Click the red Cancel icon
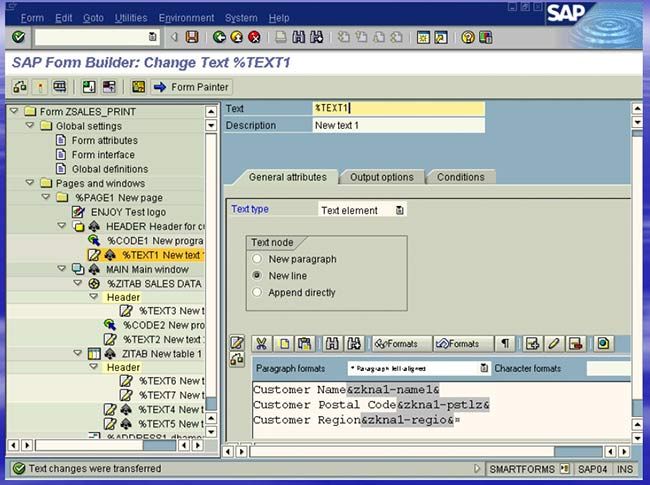 click(x=254, y=37)
